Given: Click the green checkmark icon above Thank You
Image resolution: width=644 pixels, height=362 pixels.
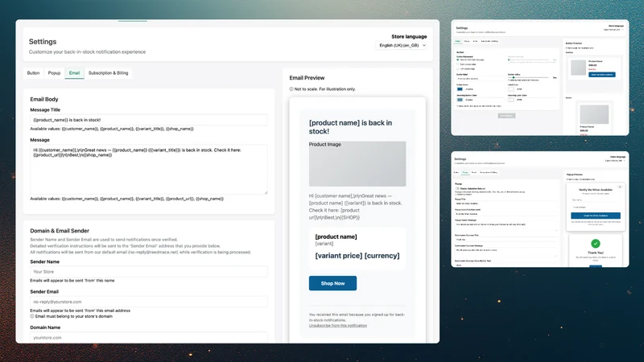Looking at the screenshot, I should [596, 244].
